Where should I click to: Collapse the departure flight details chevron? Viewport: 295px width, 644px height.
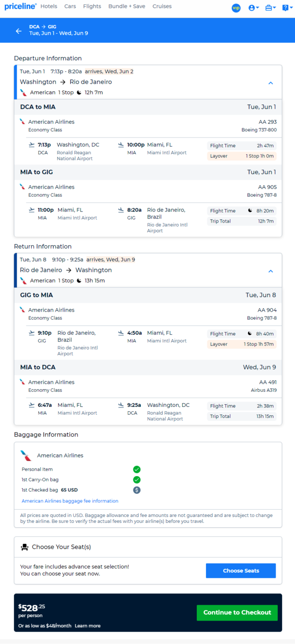tap(271, 83)
